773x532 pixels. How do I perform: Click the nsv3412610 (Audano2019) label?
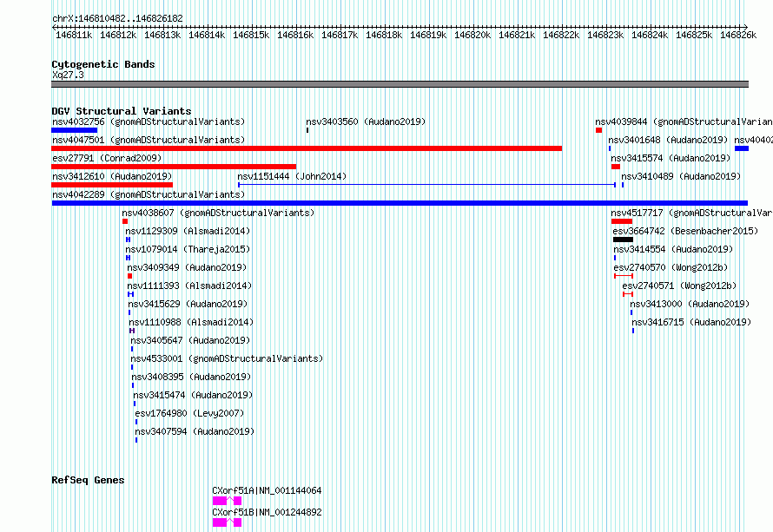point(112,176)
